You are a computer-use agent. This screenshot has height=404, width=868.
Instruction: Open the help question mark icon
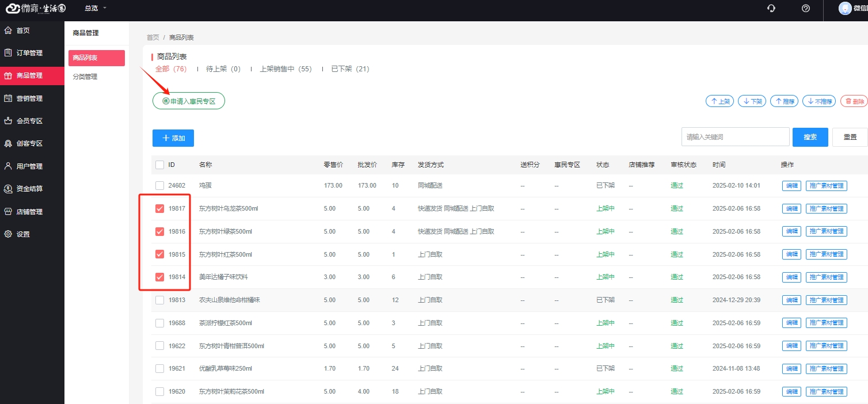click(x=806, y=8)
